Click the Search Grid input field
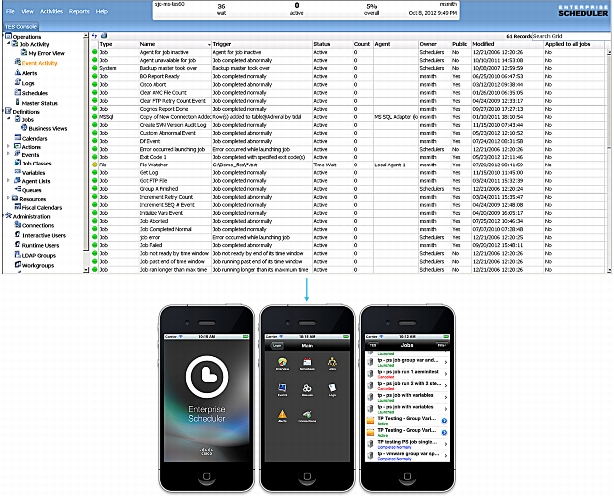 click(x=571, y=36)
